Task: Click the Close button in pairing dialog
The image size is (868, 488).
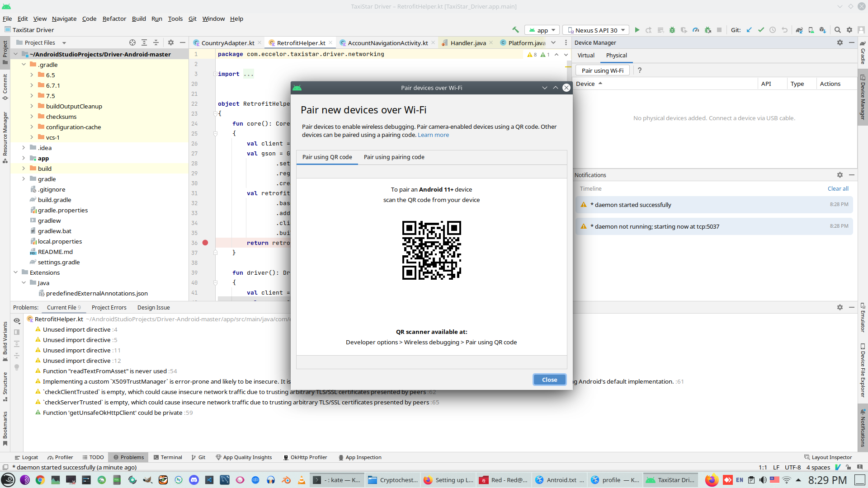Action: [549, 380]
